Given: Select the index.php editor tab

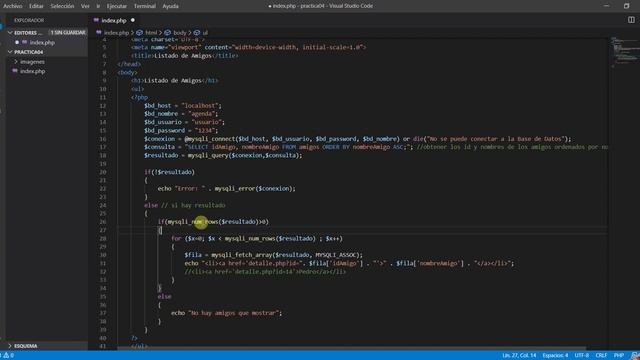Looking at the screenshot, I should coord(114,20).
